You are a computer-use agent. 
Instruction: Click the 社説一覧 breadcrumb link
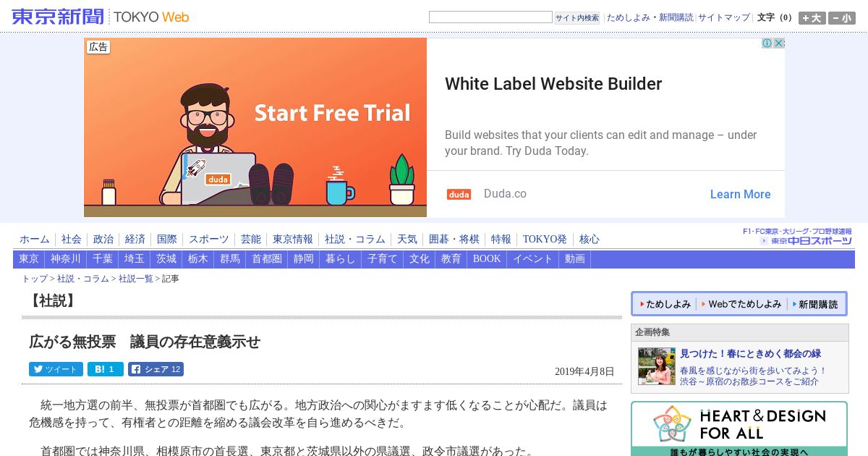[136, 279]
